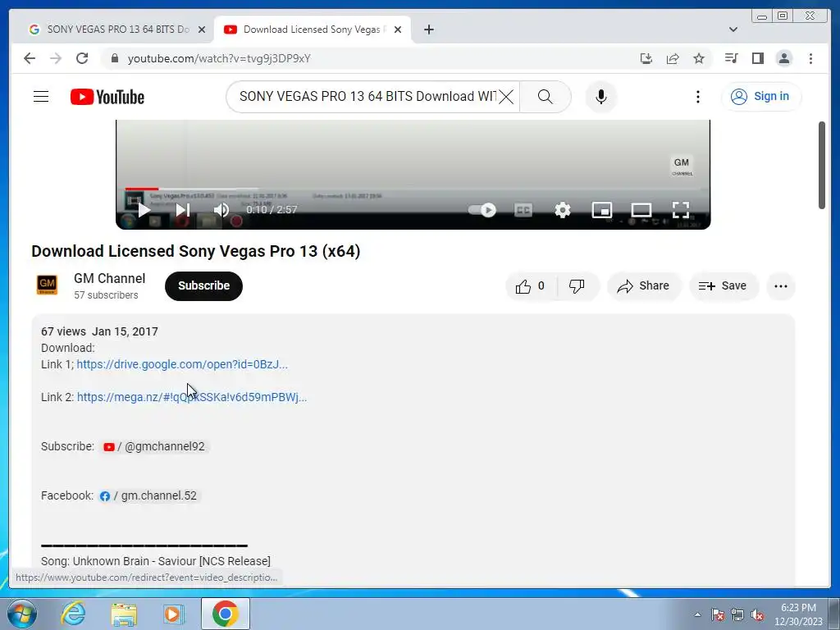Viewport: 840px width, 630px height.
Task: Toggle closed captions on the player
Action: 523,210
